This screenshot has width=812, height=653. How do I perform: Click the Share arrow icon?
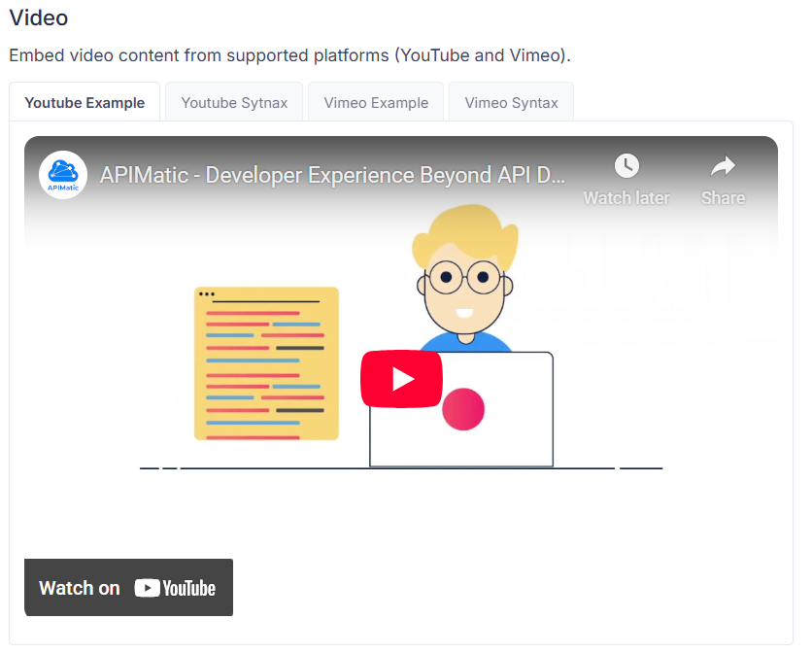tap(723, 166)
